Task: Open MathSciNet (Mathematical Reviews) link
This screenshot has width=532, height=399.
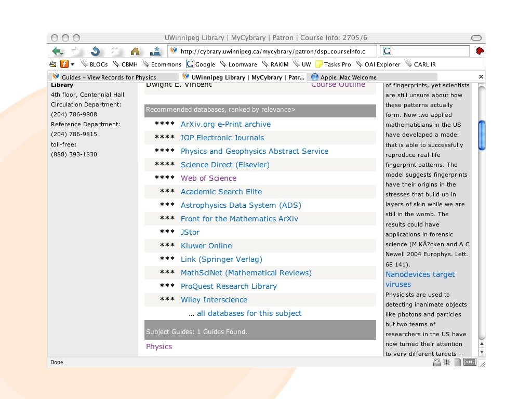Action: click(x=246, y=273)
